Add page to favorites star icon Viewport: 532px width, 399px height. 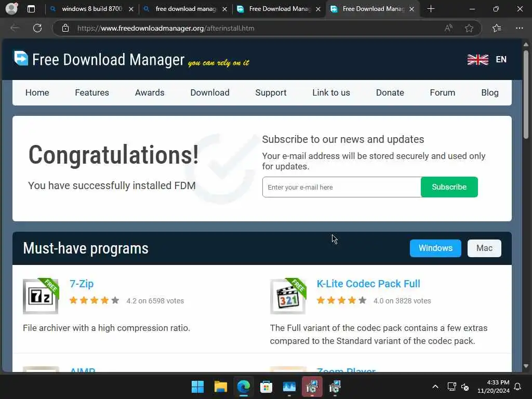(x=469, y=28)
